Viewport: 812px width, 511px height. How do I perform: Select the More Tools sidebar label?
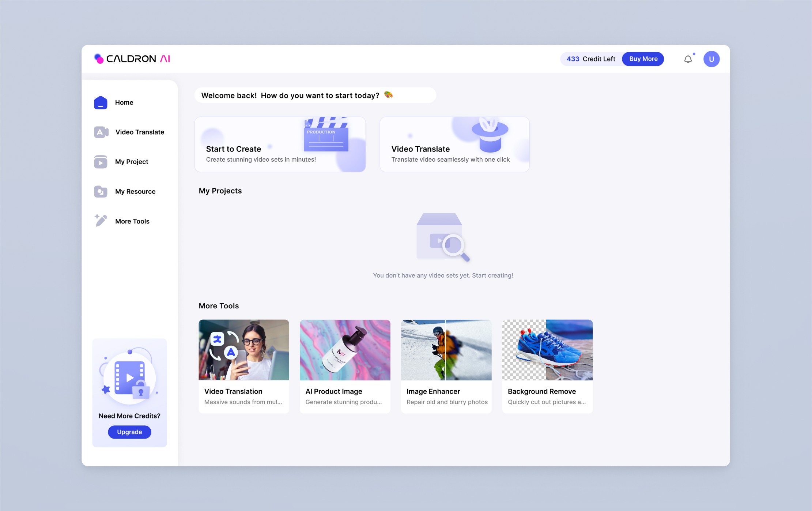tap(132, 221)
